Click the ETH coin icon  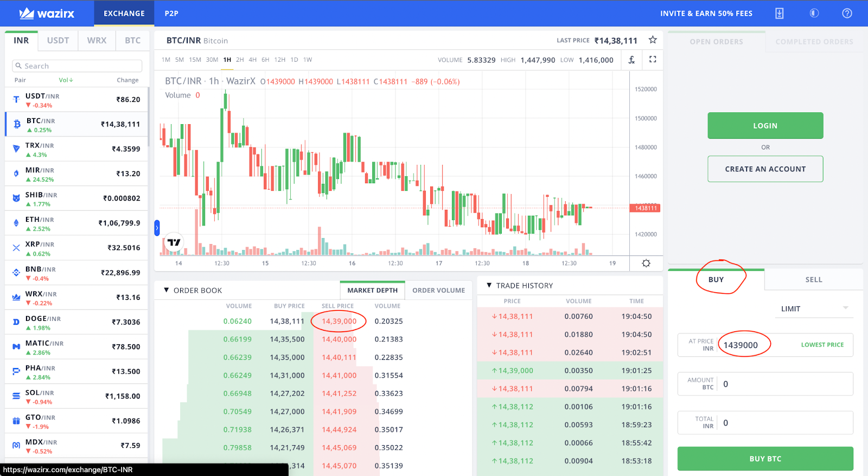tap(16, 223)
